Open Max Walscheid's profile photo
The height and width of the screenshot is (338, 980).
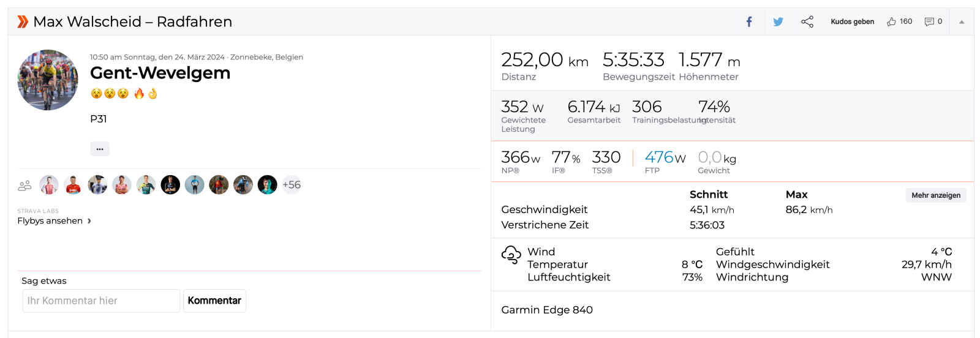pyautogui.click(x=48, y=80)
